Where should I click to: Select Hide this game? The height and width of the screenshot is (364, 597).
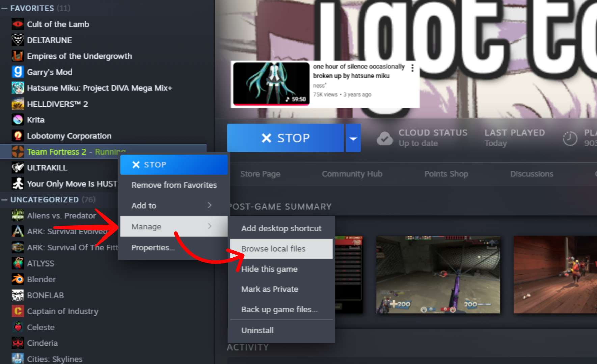(x=281, y=269)
